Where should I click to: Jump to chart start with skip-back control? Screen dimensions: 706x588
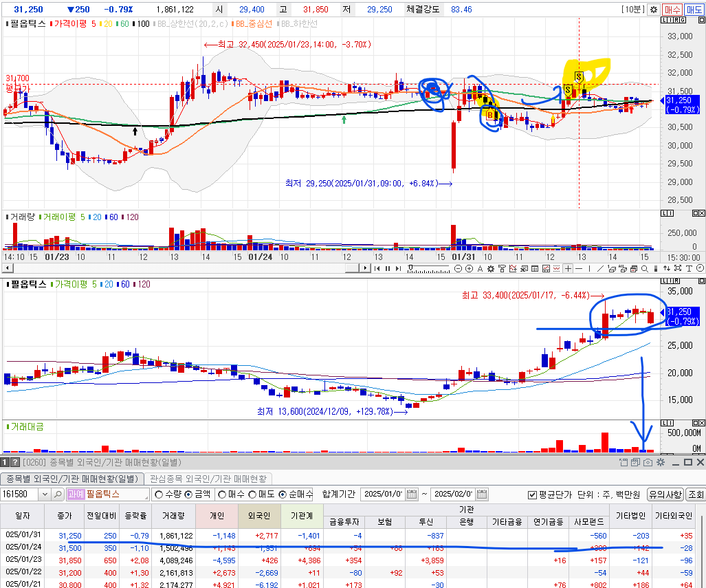coord(377,268)
